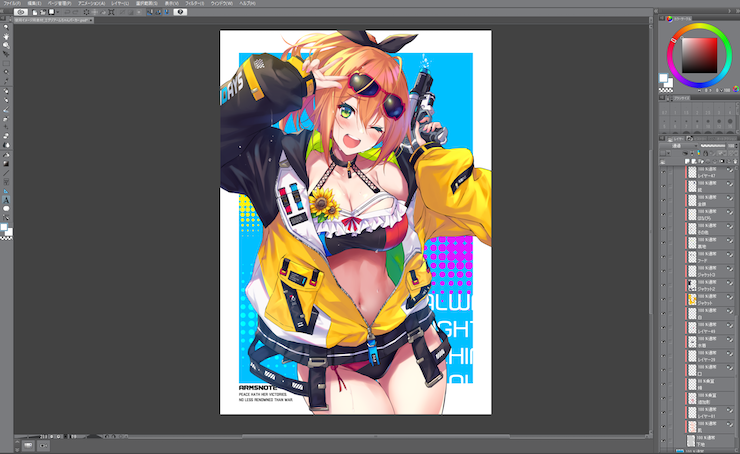
Task: Open the layer blending mode dropdown
Action: pos(679,146)
